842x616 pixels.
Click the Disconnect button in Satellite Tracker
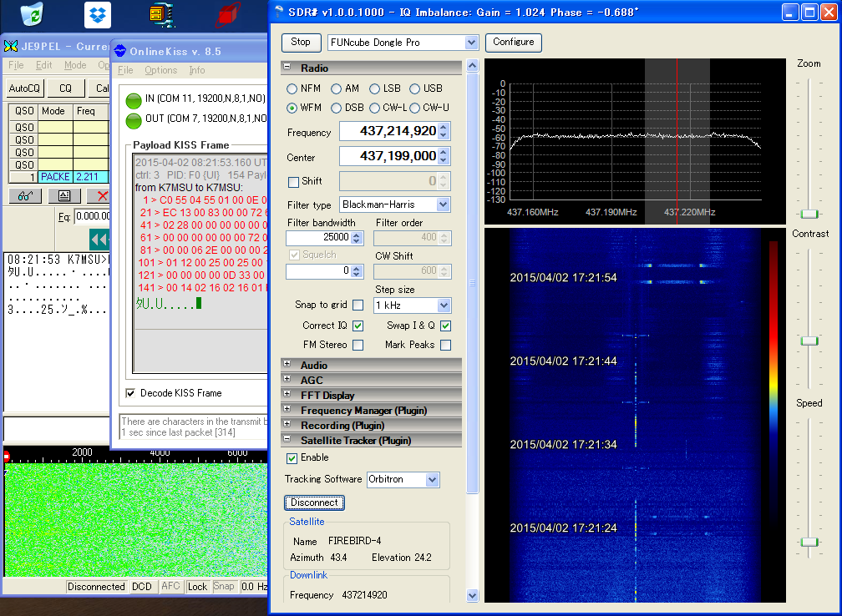(x=314, y=502)
